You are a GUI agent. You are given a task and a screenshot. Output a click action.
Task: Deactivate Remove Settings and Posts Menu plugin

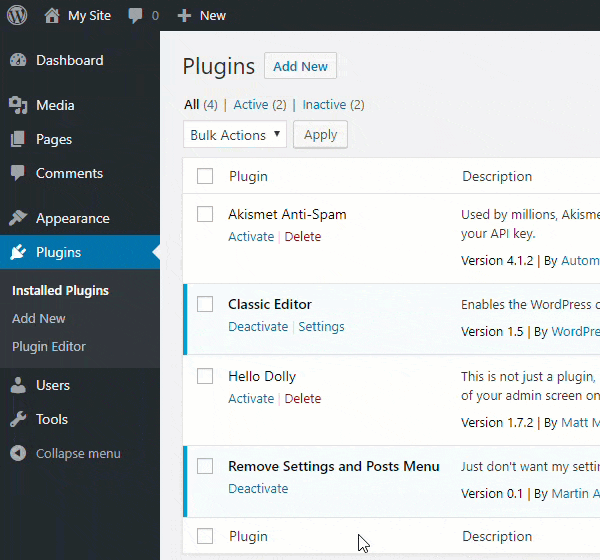click(x=258, y=488)
